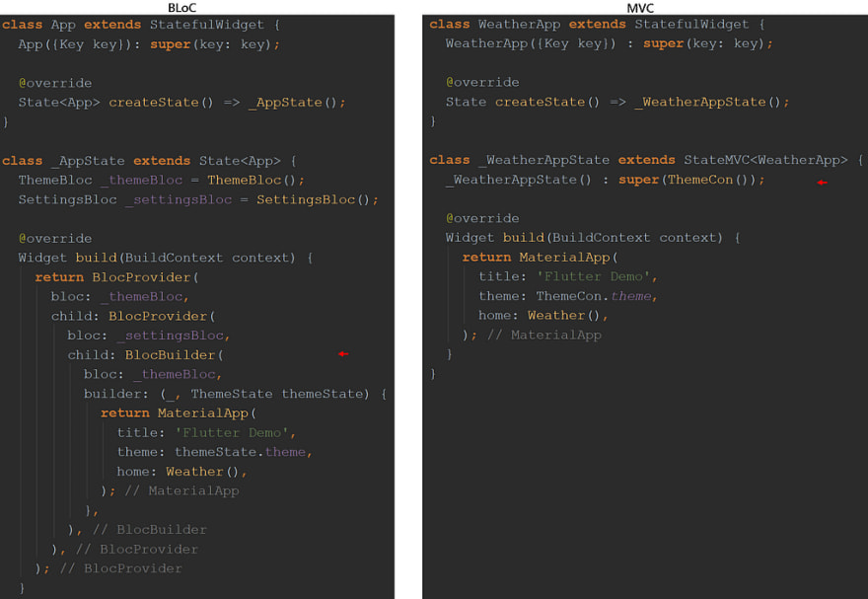Image resolution: width=868 pixels, height=599 pixels.
Task: Click the 'MVC' heading above right panel
Action: 640,8
